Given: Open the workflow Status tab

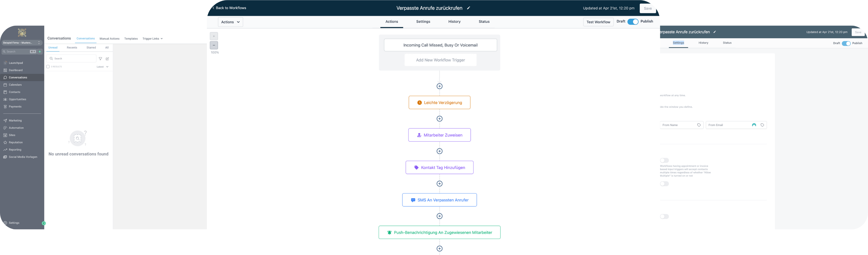Looking at the screenshot, I should click(484, 22).
